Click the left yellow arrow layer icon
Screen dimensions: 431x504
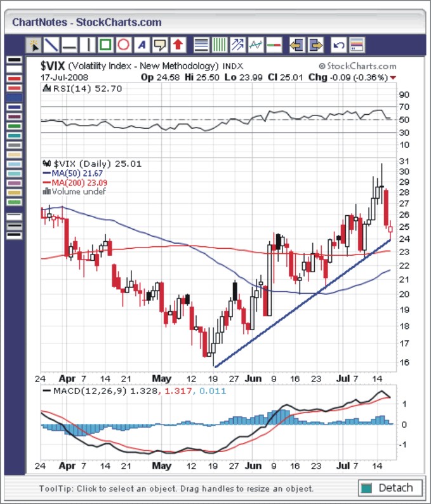pos(297,45)
